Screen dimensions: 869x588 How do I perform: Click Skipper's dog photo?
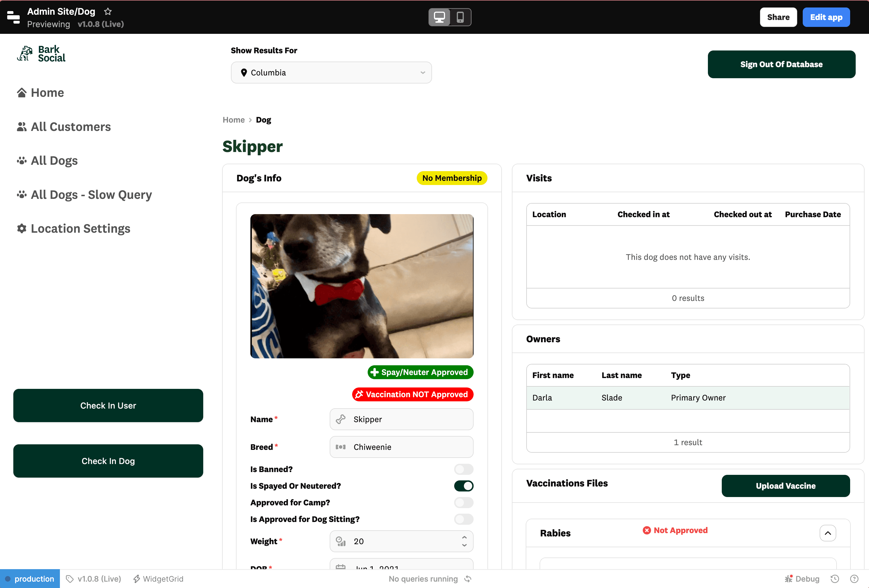(362, 286)
